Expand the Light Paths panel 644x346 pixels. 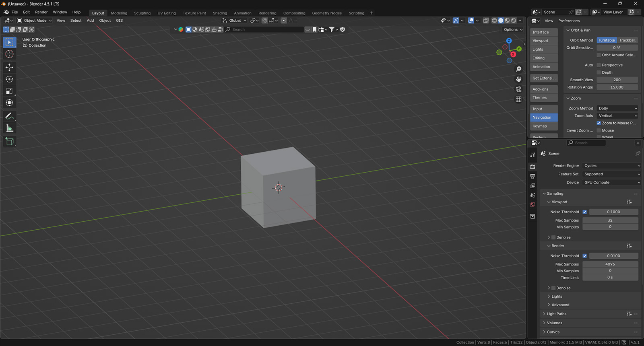coord(556,314)
